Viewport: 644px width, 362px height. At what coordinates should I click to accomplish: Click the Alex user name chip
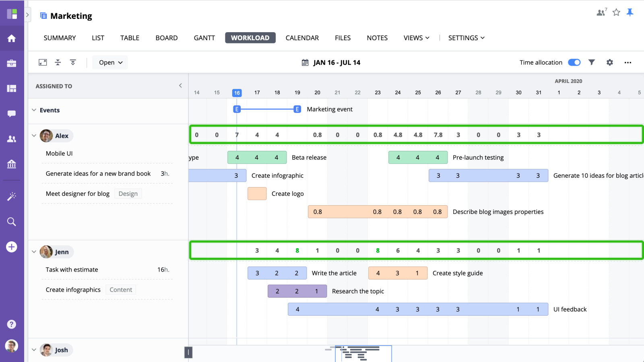click(56, 136)
